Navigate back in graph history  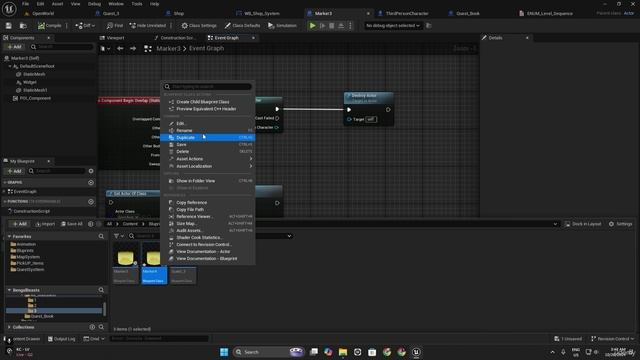click(120, 49)
